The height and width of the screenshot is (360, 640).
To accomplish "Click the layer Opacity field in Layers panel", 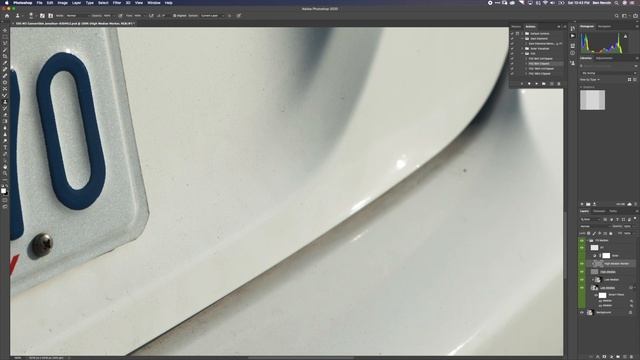I will [x=627, y=226].
